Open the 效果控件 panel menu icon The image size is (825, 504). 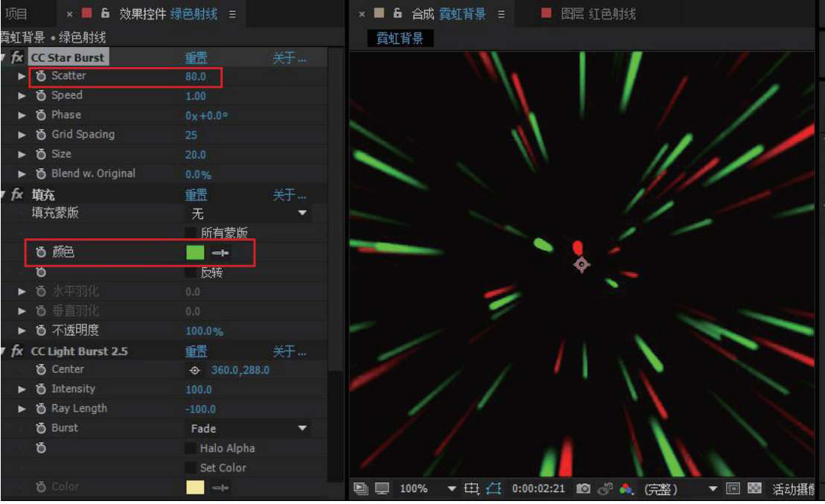232,14
